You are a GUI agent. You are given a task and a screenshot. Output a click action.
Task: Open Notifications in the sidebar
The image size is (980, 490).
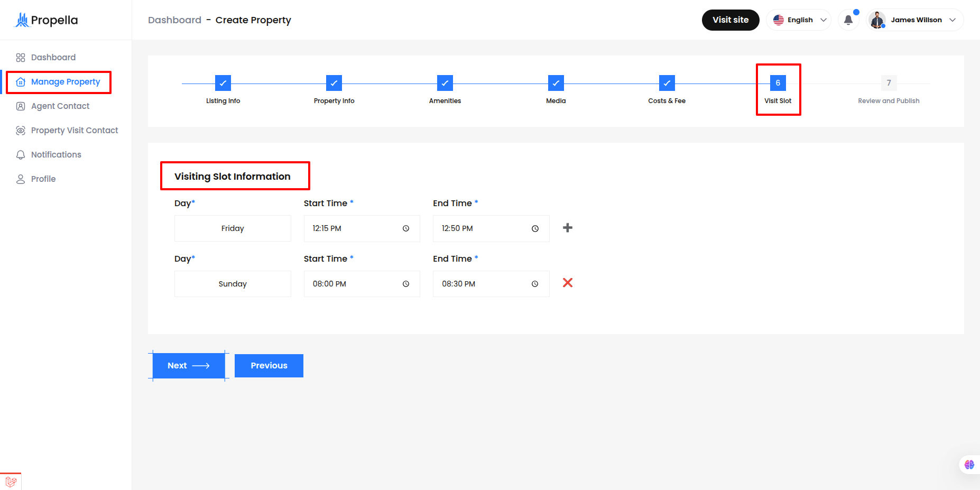point(56,155)
